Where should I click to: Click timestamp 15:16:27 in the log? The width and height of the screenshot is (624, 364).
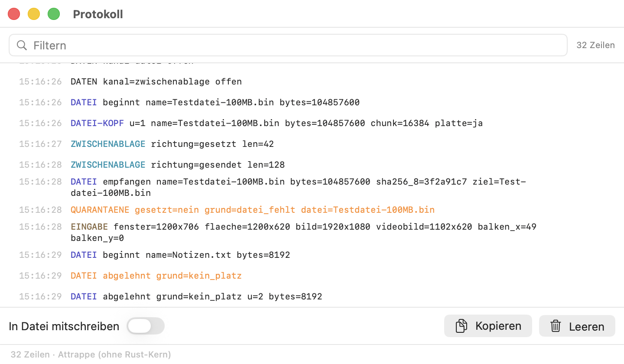pyautogui.click(x=41, y=144)
